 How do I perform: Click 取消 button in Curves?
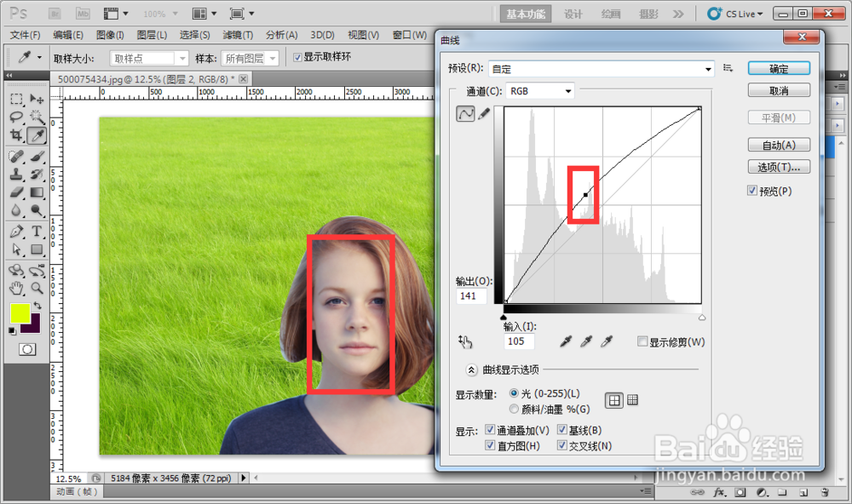click(779, 90)
